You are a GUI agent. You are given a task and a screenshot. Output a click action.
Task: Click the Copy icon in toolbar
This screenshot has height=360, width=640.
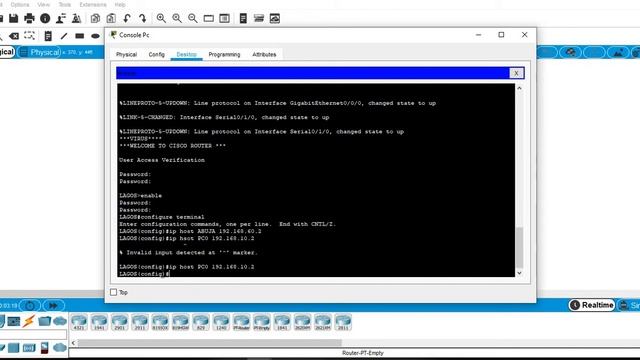(x=95, y=18)
